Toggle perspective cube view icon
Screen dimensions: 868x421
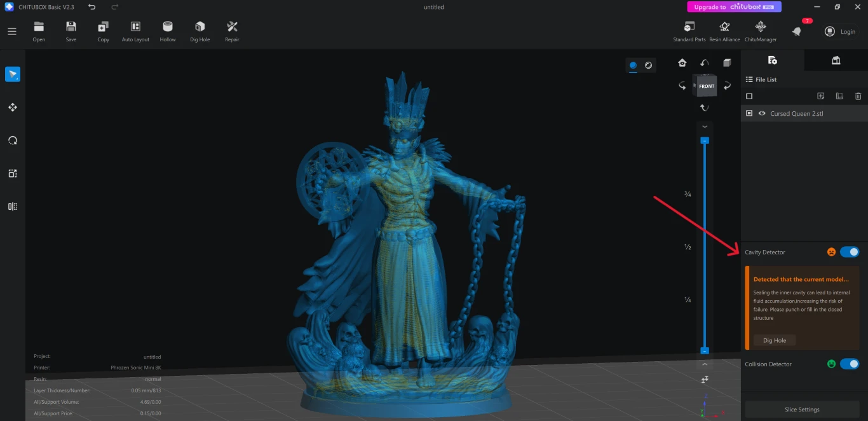727,63
